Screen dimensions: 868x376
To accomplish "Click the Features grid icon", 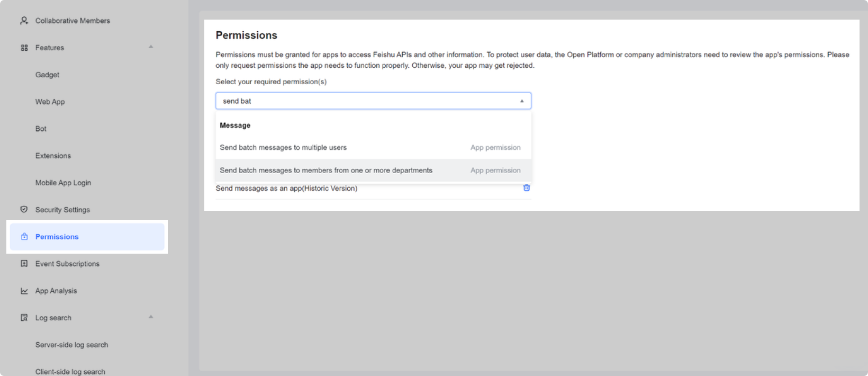I will coord(24,48).
